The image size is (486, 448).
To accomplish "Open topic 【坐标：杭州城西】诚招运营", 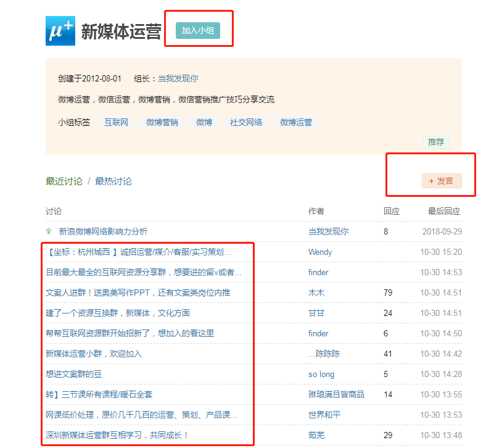I will [x=138, y=252].
